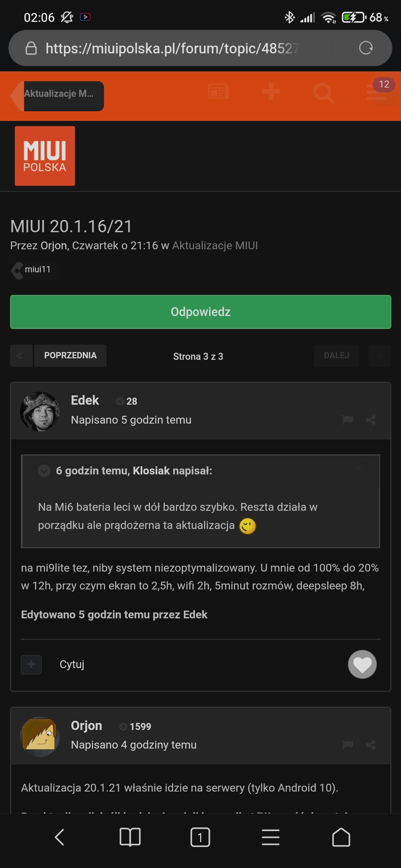Open the page selector 'Strona 3 z 3'
Image resolution: width=401 pixels, height=868 pixels.
[x=198, y=356]
